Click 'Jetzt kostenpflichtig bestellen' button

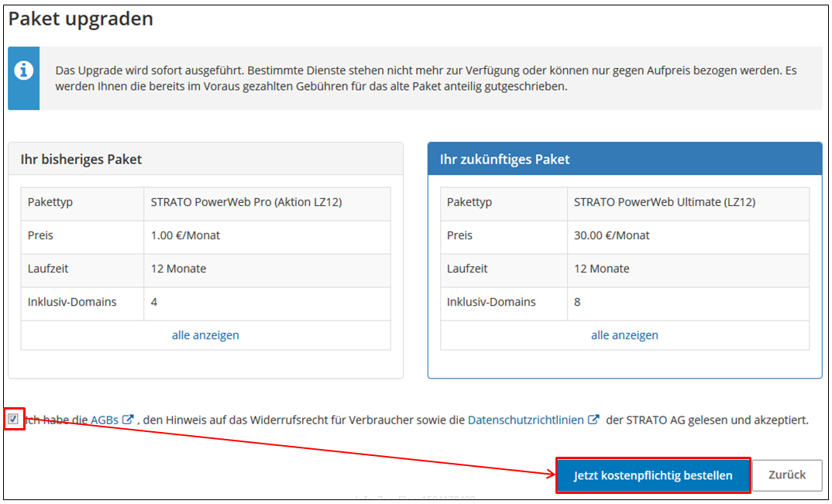coord(652,475)
